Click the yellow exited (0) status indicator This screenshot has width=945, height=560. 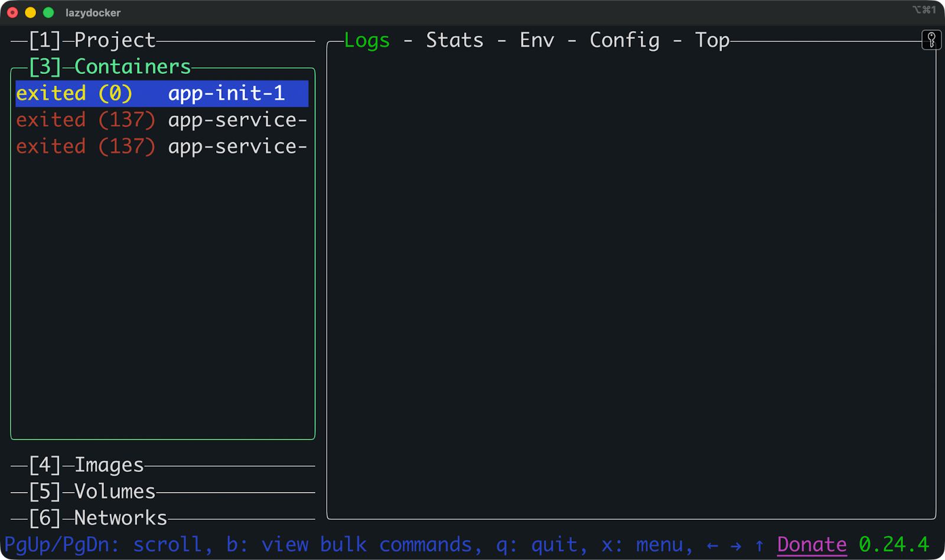pyautogui.click(x=74, y=93)
